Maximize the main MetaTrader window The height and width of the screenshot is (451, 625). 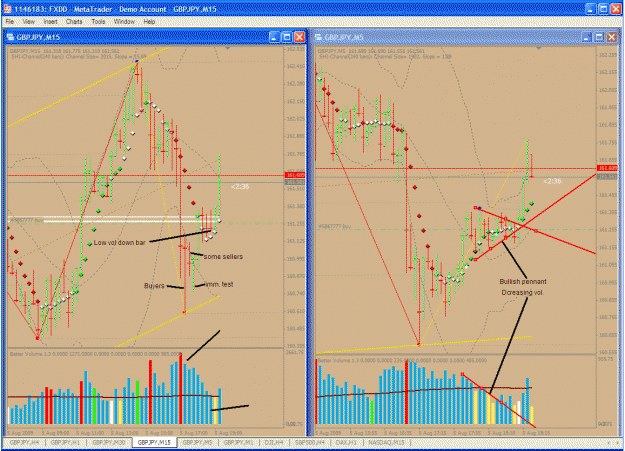(x=603, y=9)
